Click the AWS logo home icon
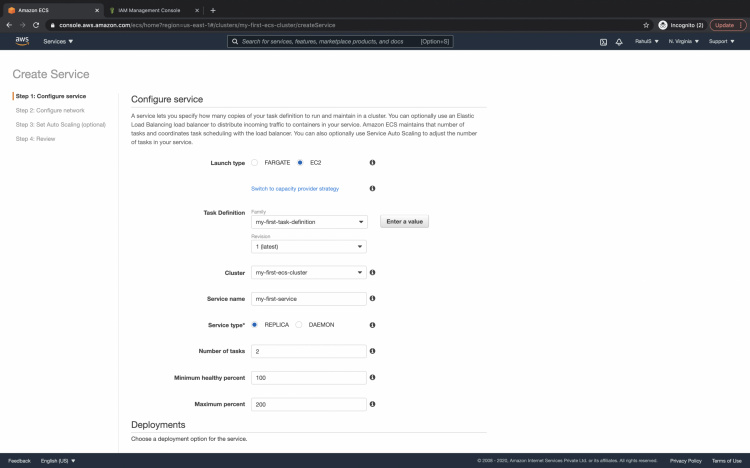 tap(22, 41)
